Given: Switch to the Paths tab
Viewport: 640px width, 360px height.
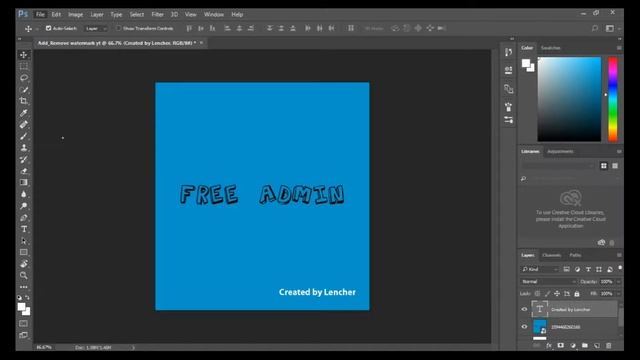Looking at the screenshot, I should (x=575, y=255).
